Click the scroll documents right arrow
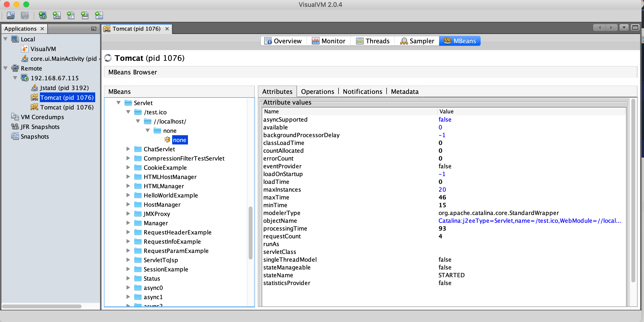 coord(611,27)
